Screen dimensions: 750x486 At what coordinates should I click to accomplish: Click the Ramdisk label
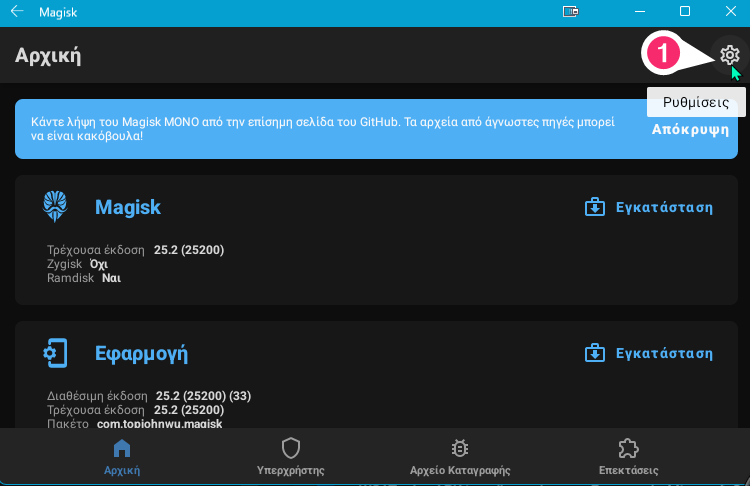coord(70,278)
